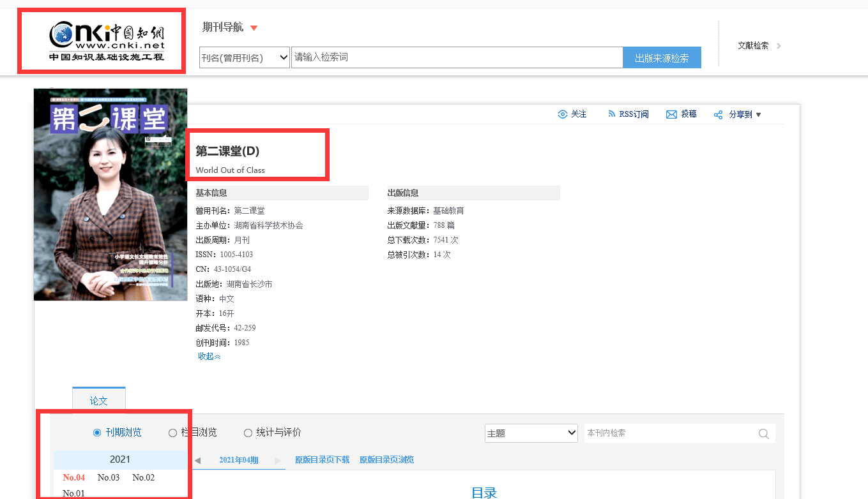
Task: Click the RSS订阅 feed icon
Action: click(x=611, y=114)
